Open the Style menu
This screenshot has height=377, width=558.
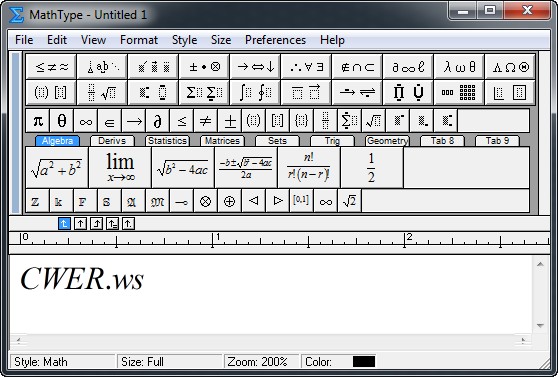click(x=184, y=40)
